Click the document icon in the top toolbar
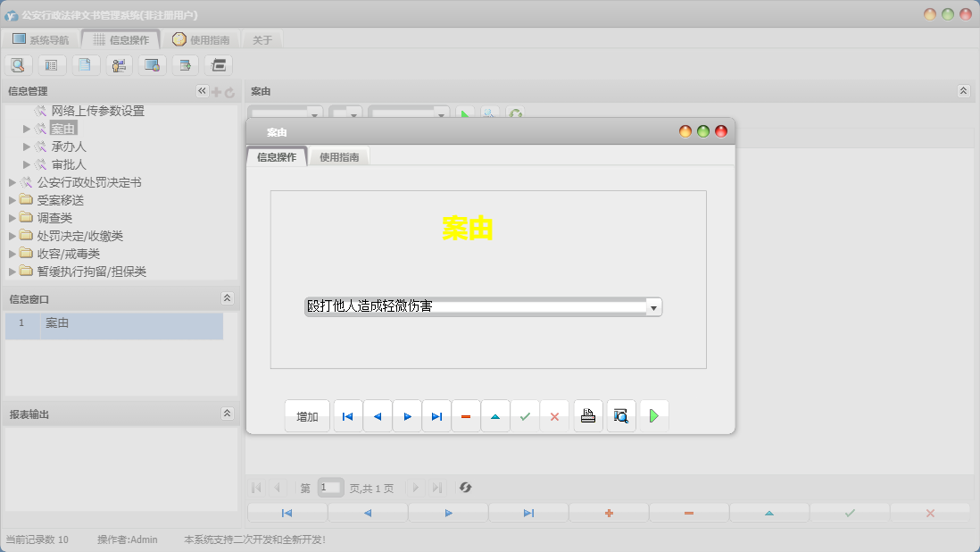This screenshot has height=552, width=980. [x=86, y=64]
